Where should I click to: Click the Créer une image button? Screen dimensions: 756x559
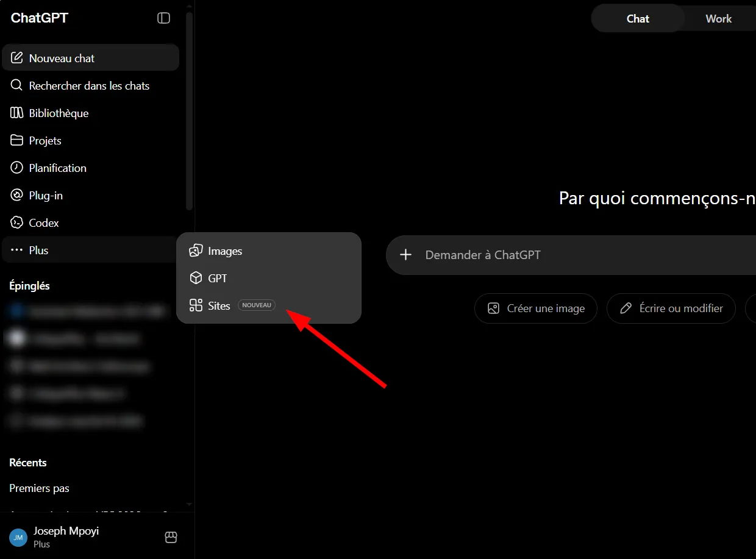click(x=536, y=308)
